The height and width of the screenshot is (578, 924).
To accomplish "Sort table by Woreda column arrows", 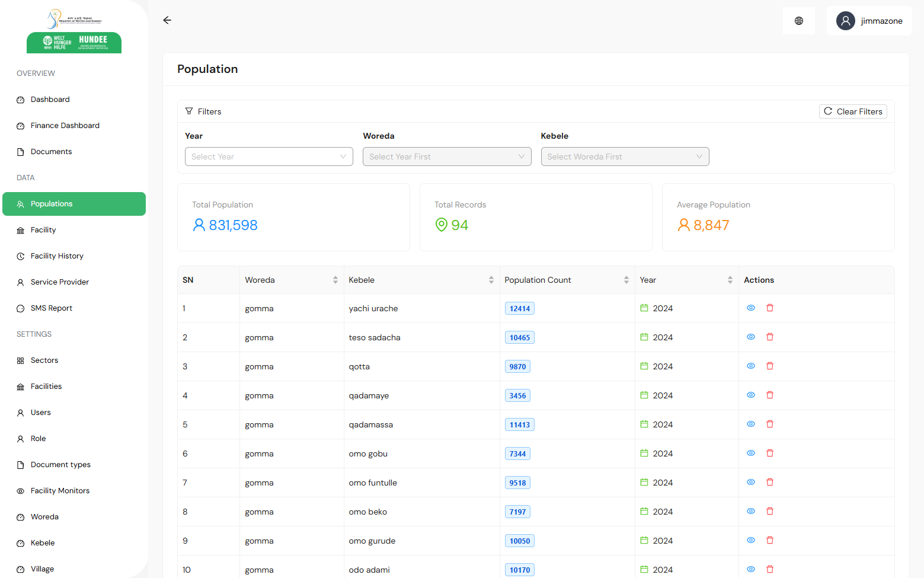I will 335,280.
